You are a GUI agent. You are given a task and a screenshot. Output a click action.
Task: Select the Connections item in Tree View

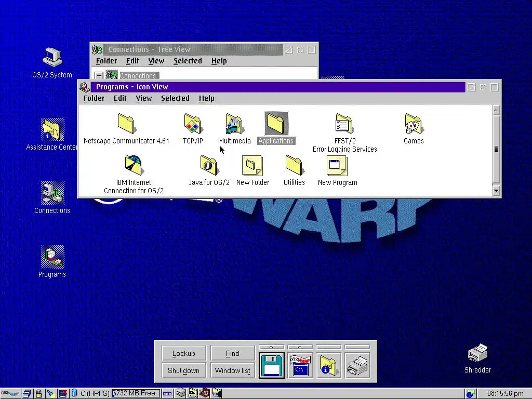click(x=138, y=76)
